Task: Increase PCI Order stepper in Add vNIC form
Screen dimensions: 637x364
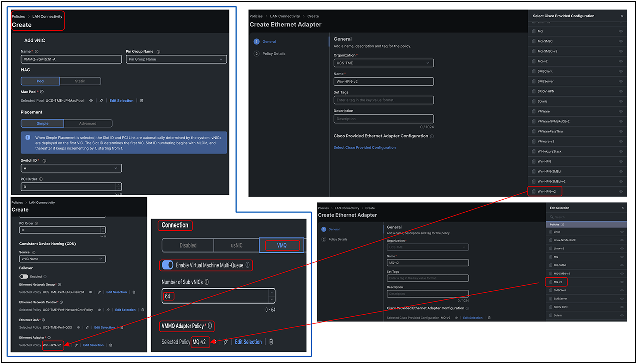Action: coord(118,185)
